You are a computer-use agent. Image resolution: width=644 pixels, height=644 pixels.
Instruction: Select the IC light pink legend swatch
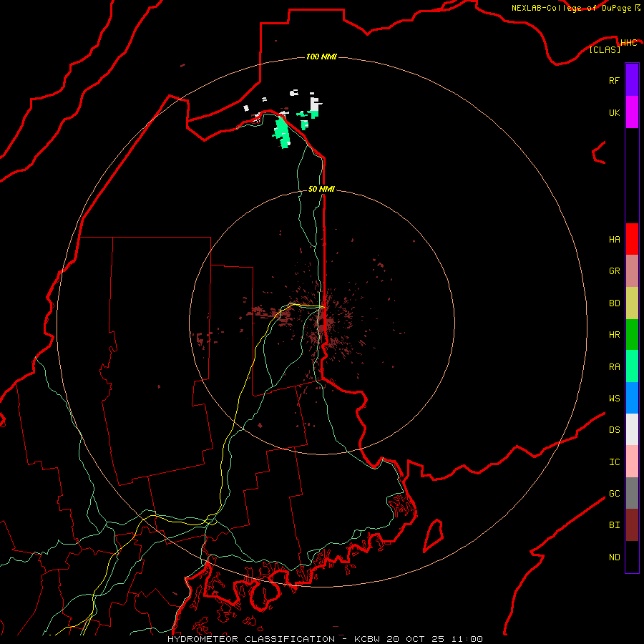tap(632, 462)
